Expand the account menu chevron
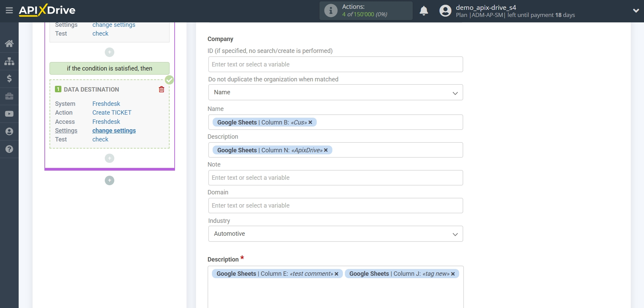644x308 pixels. [636, 11]
